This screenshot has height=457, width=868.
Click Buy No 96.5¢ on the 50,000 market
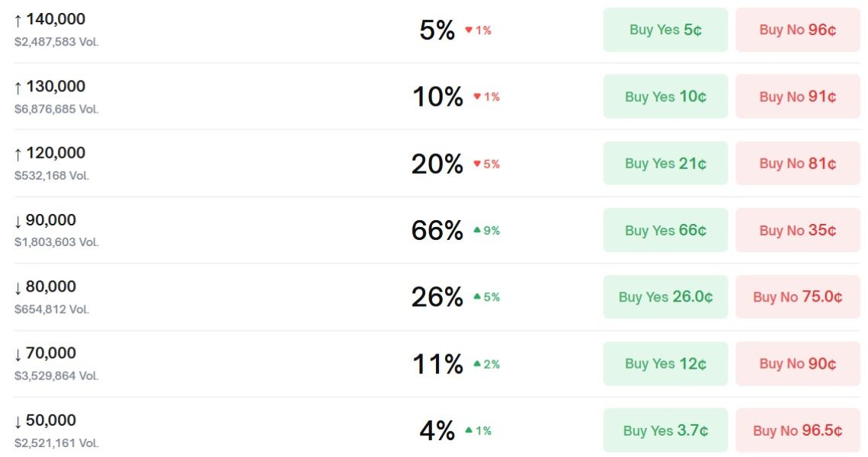[x=797, y=430]
